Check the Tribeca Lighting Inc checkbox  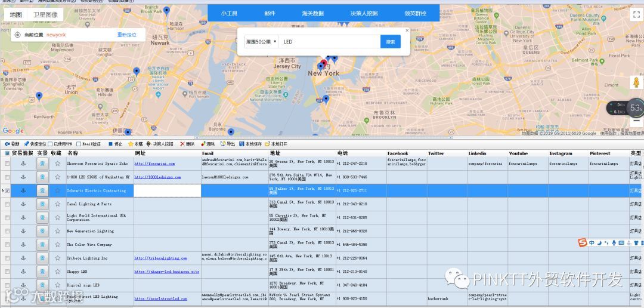click(7, 258)
